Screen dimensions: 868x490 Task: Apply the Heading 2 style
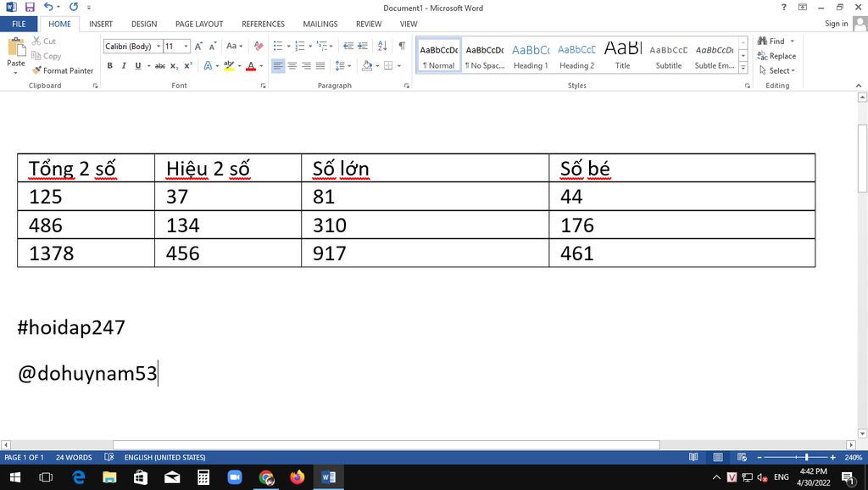tap(576, 56)
